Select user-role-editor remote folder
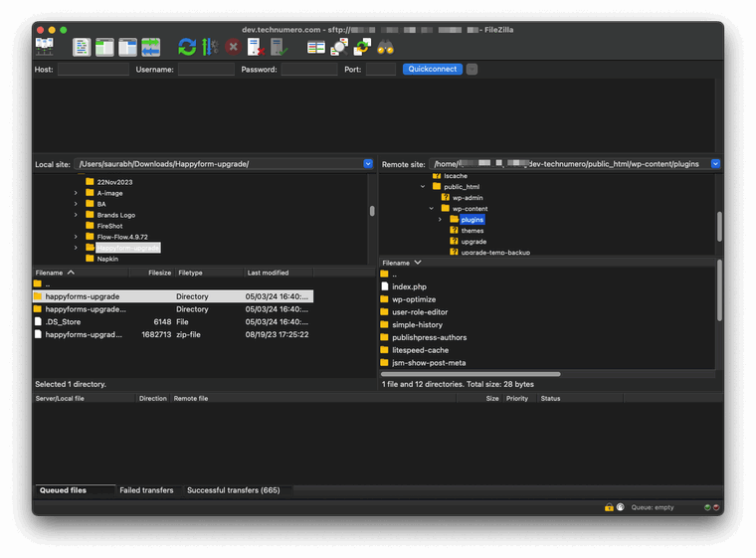Viewport: 756px width, 558px height. (x=420, y=312)
